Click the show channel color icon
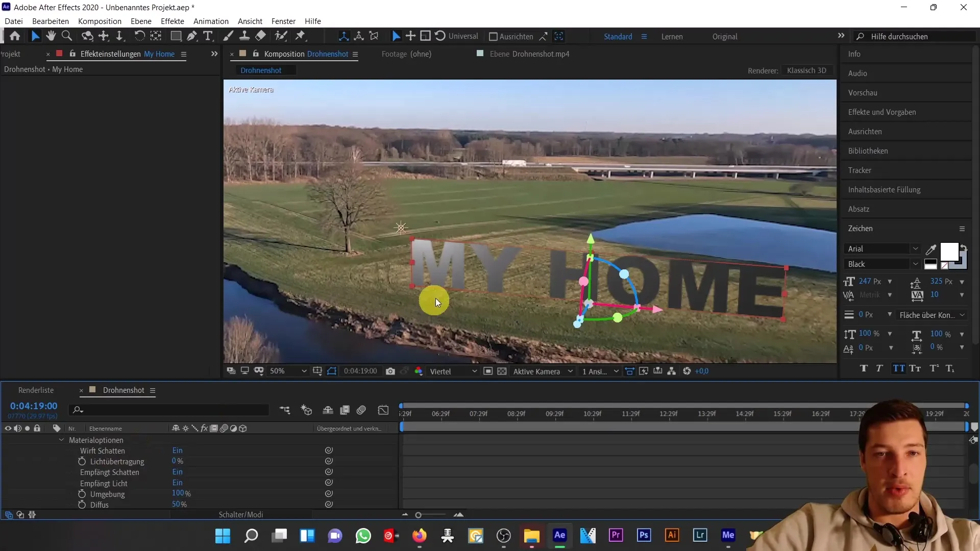Viewport: 980px width, 551px height. click(x=419, y=371)
